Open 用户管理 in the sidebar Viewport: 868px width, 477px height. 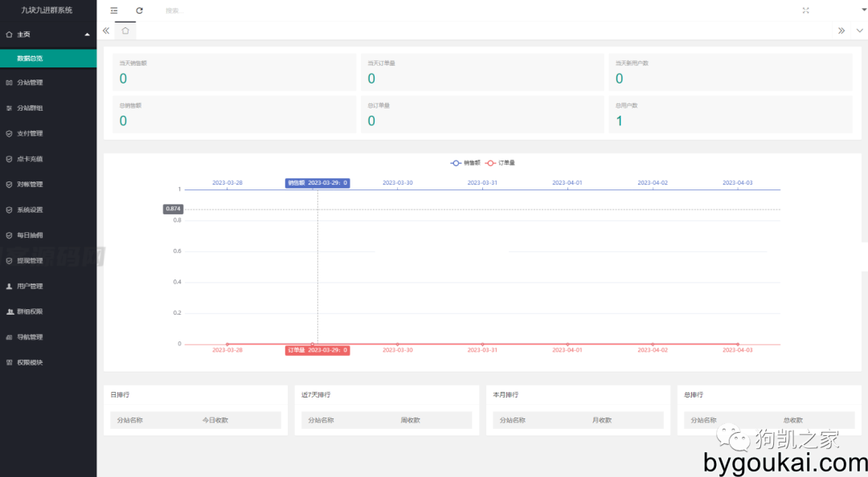point(30,286)
